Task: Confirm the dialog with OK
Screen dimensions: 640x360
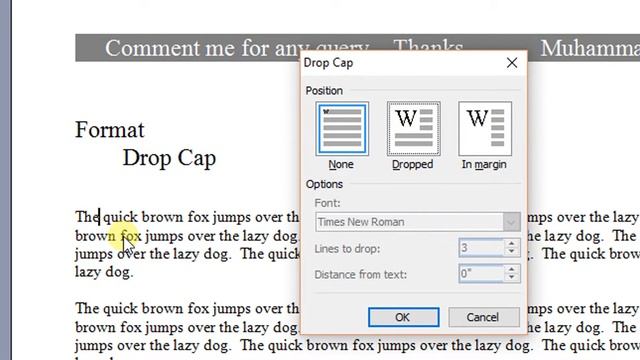Action: (x=404, y=317)
